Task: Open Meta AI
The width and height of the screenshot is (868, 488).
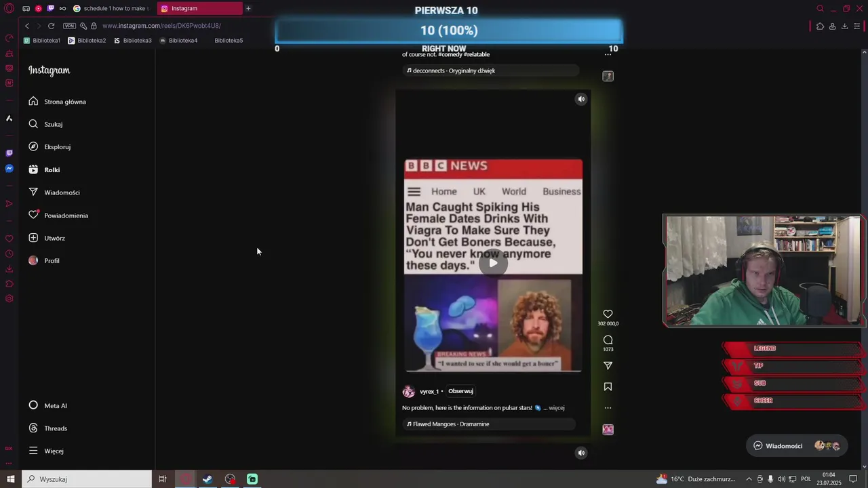Action: 48,405
